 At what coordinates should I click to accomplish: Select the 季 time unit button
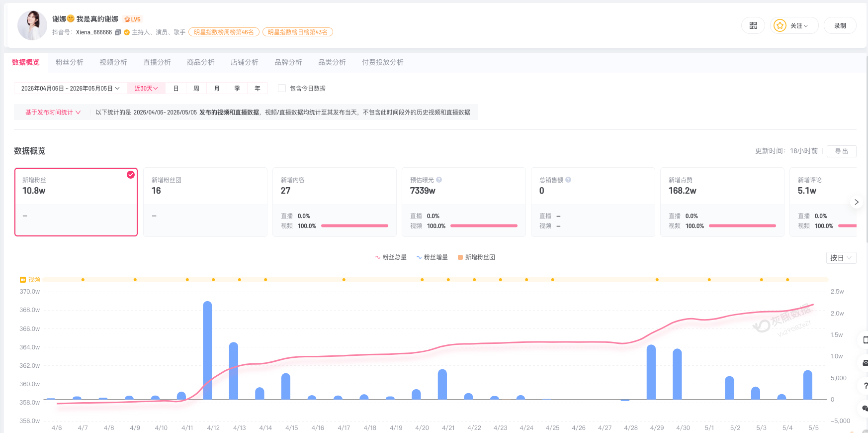(237, 88)
